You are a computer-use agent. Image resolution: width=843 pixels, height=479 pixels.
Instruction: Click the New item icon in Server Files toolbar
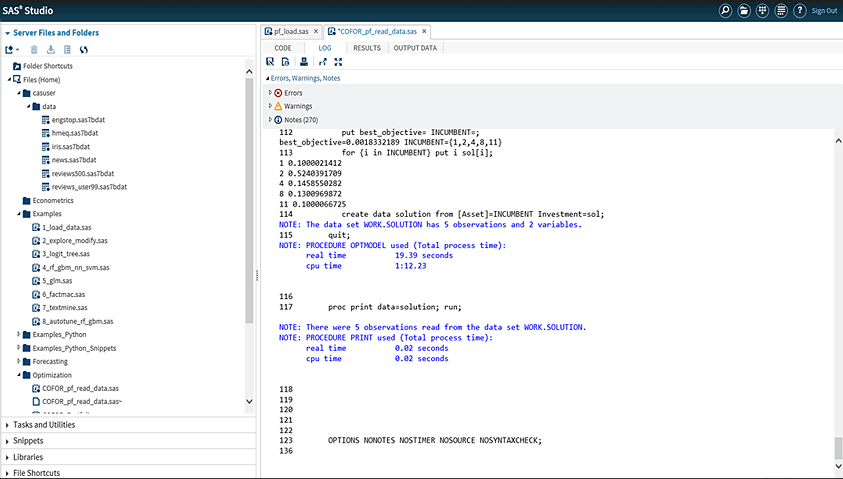coord(9,49)
